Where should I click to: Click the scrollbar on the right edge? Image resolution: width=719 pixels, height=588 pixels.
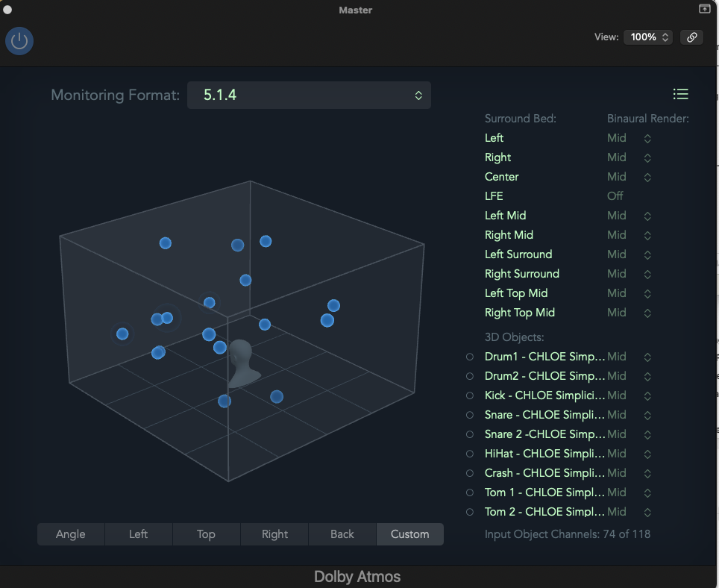715,298
